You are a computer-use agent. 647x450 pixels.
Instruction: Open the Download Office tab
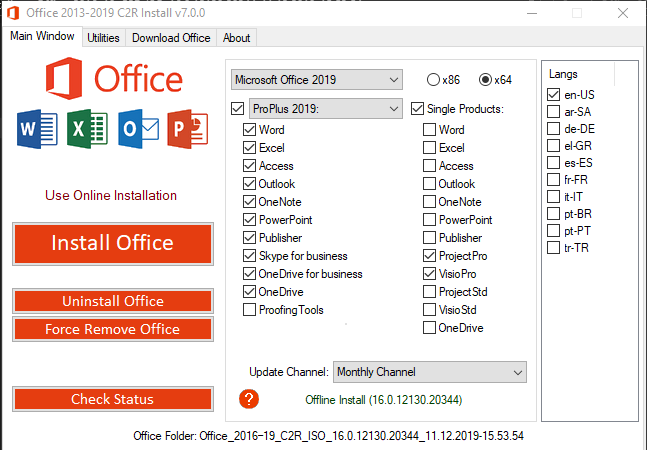click(x=171, y=38)
